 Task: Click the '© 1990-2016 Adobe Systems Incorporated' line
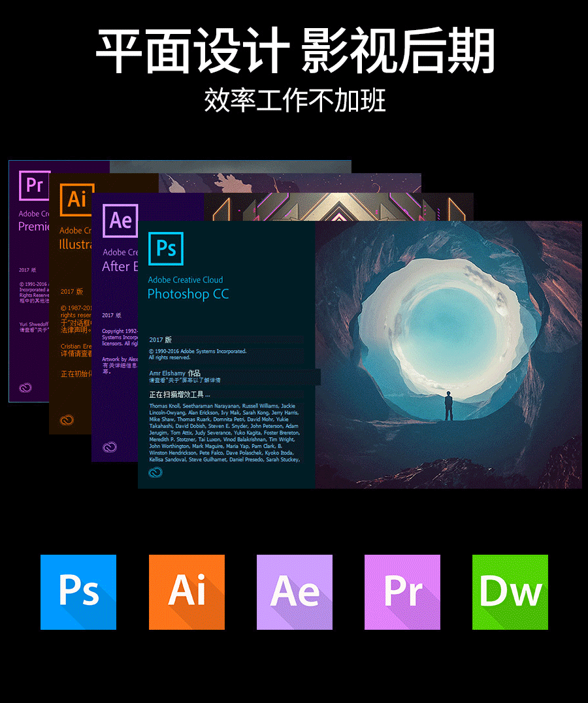coord(198,351)
